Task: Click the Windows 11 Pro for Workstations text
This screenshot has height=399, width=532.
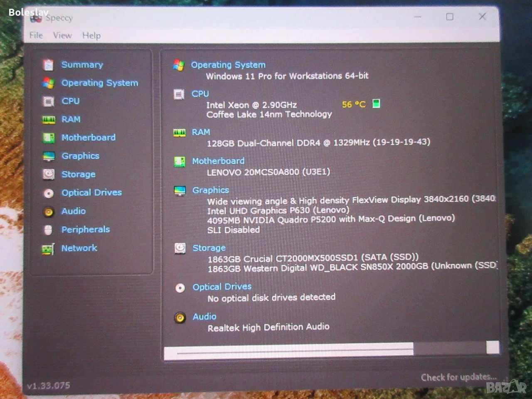Action: click(x=287, y=76)
